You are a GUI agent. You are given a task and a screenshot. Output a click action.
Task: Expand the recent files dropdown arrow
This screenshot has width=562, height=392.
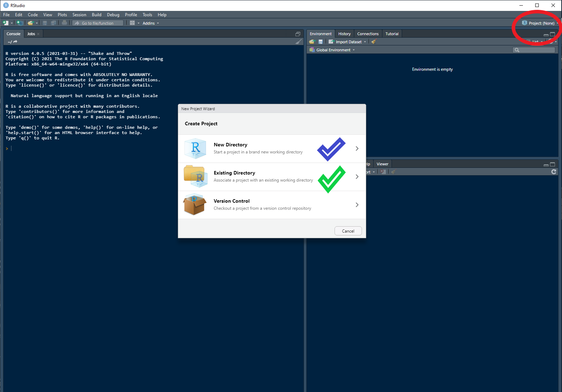point(37,23)
